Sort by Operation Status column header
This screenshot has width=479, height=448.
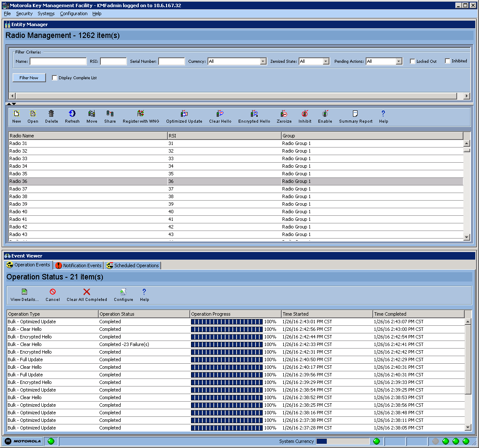click(144, 314)
